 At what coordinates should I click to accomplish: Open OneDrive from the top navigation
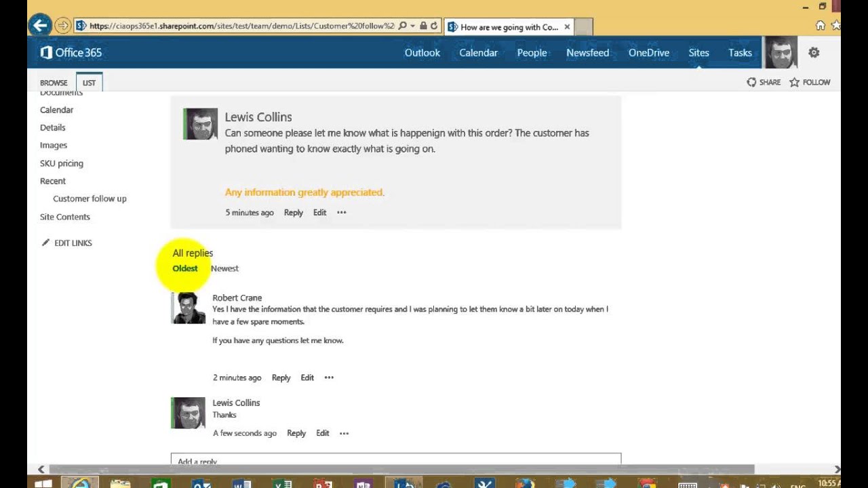(x=648, y=53)
